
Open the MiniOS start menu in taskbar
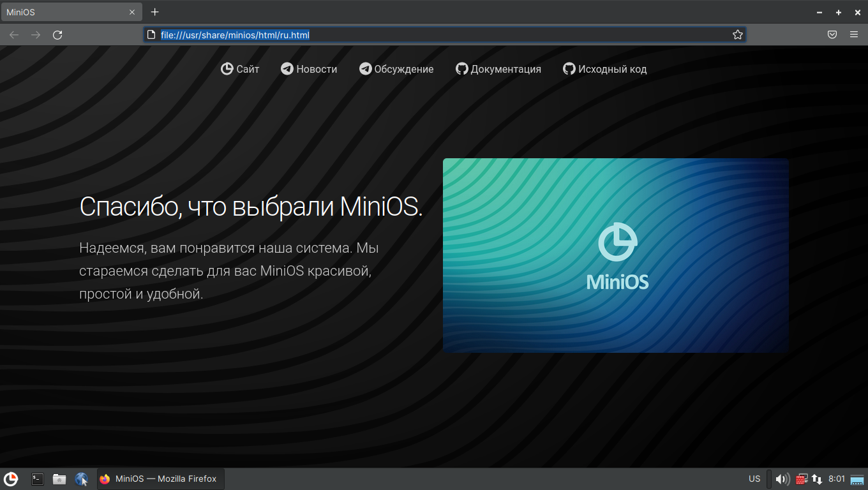click(11, 479)
